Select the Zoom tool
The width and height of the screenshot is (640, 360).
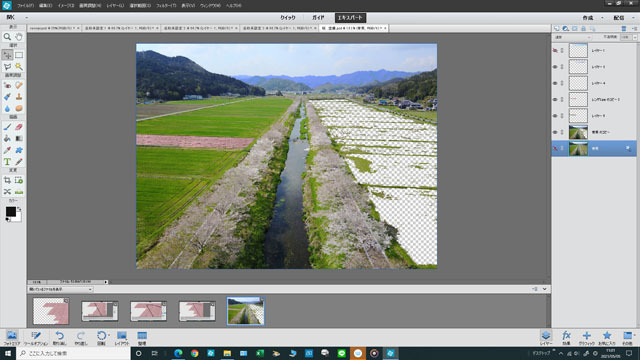coord(7,37)
